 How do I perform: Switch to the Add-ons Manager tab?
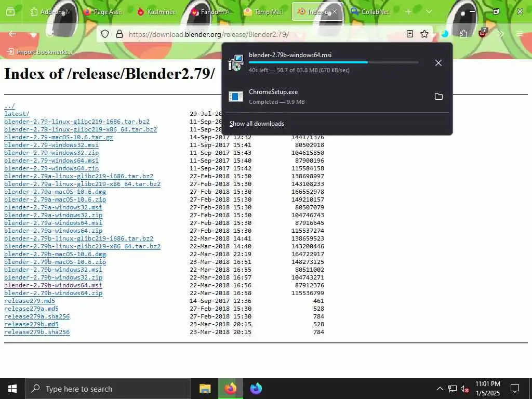(x=50, y=12)
